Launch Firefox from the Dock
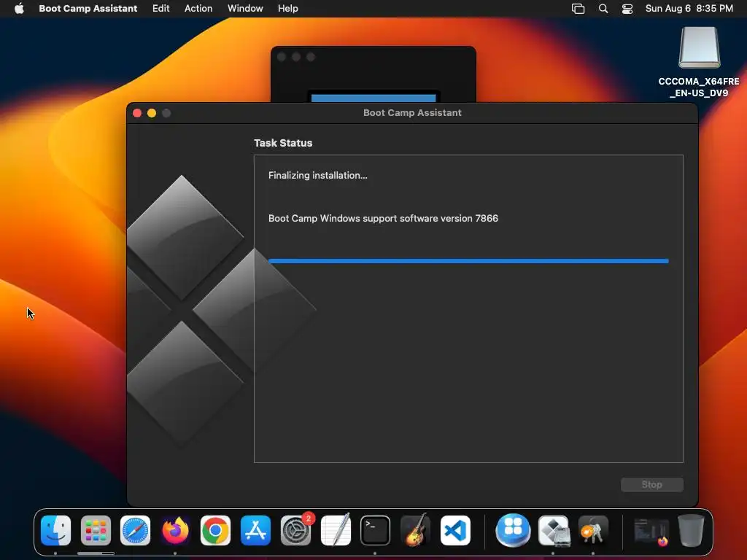The width and height of the screenshot is (747, 560). (175, 531)
